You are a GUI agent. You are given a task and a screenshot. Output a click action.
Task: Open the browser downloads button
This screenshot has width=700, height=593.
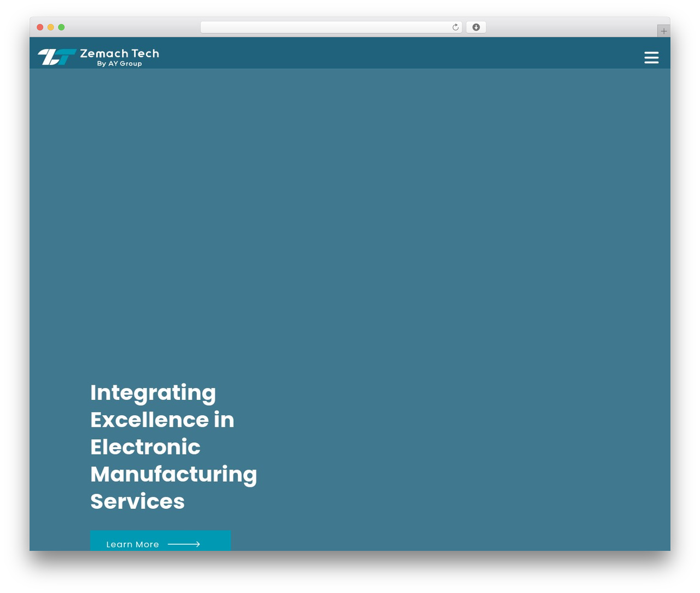(476, 27)
